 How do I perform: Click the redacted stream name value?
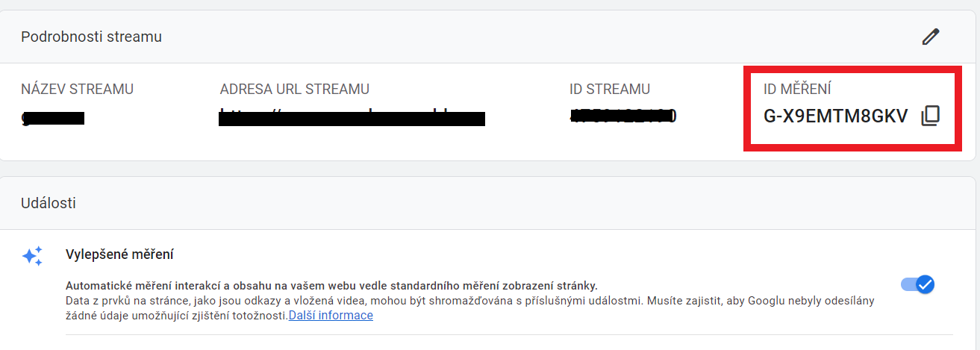(53, 117)
